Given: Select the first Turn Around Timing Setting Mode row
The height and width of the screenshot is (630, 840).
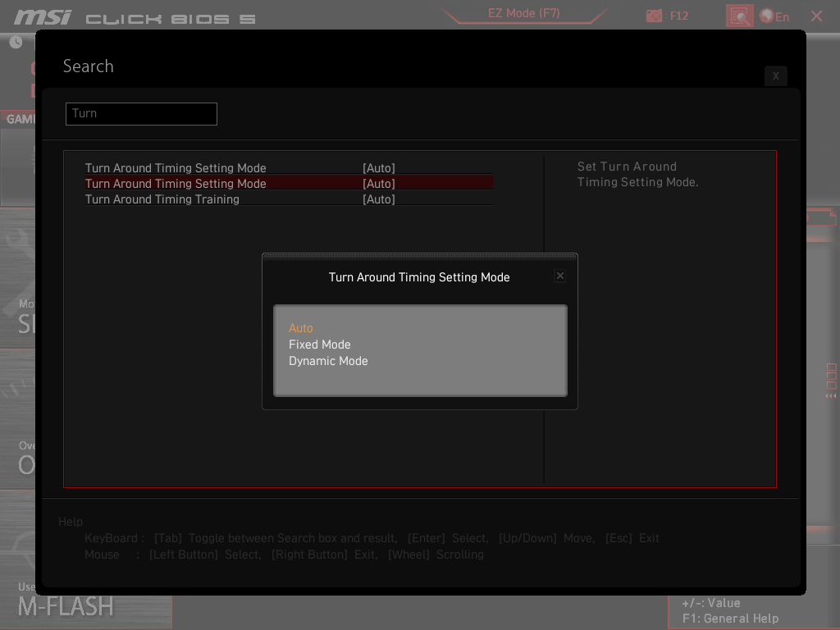Looking at the screenshot, I should point(289,167).
